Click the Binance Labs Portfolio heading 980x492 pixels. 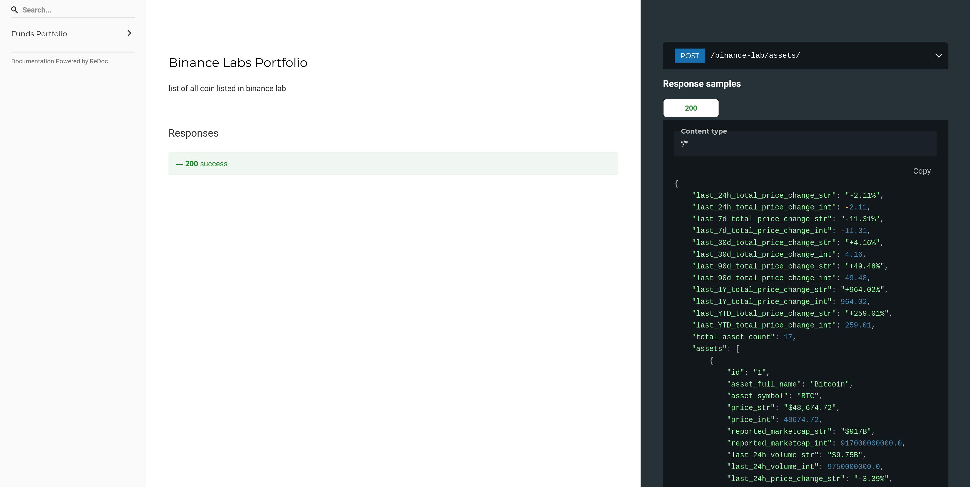pyautogui.click(x=238, y=62)
